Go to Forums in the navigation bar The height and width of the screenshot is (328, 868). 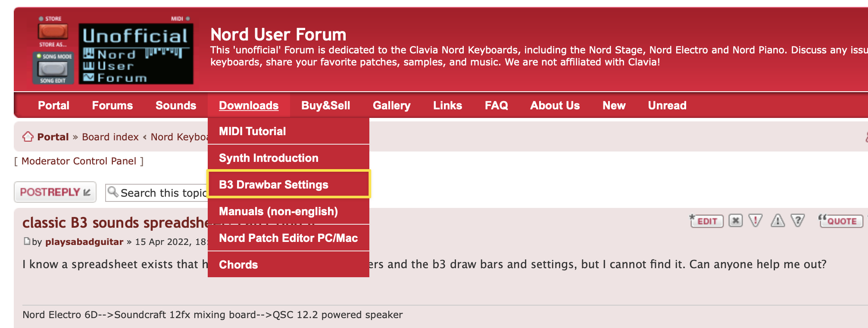(x=112, y=105)
